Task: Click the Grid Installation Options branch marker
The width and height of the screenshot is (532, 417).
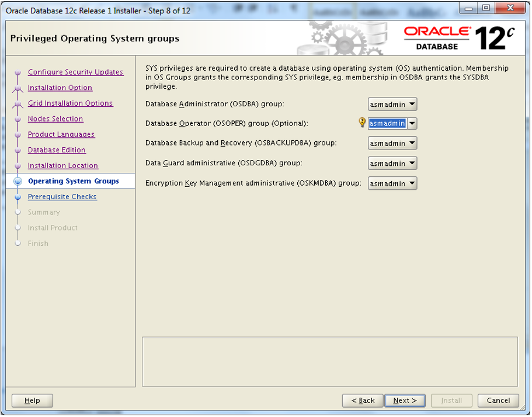Action: 18,104
